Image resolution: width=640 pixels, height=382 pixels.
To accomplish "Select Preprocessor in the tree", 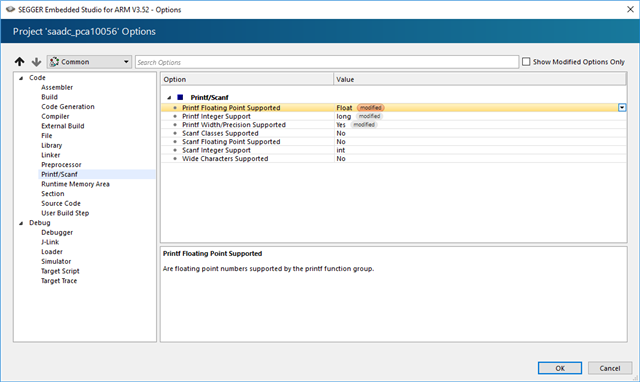I will coord(61,164).
